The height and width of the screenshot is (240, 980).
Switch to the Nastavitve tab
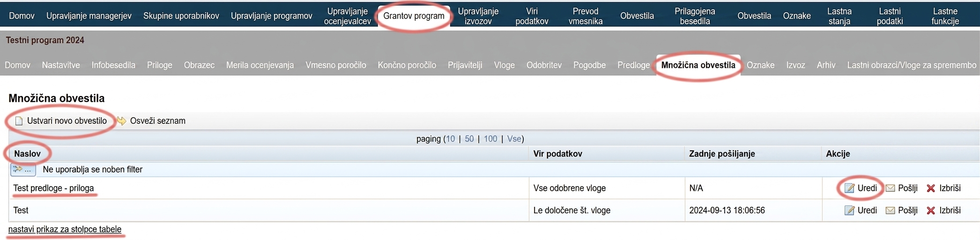pyautogui.click(x=61, y=65)
